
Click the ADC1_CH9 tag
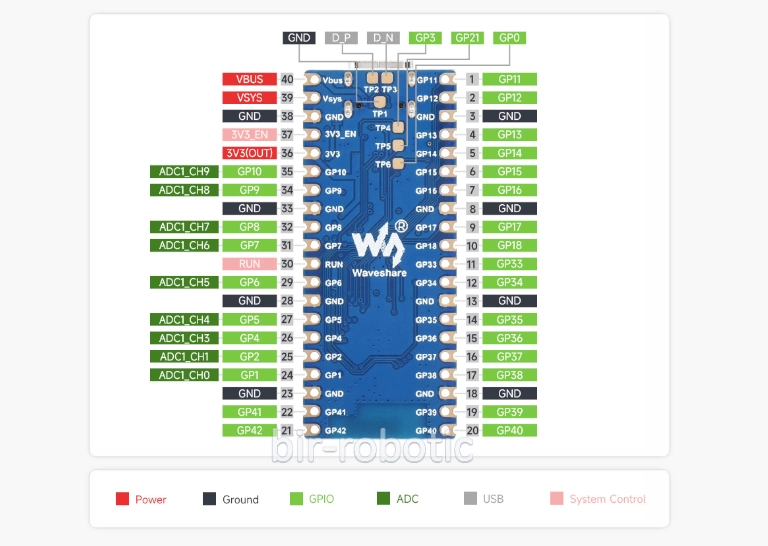coord(184,171)
